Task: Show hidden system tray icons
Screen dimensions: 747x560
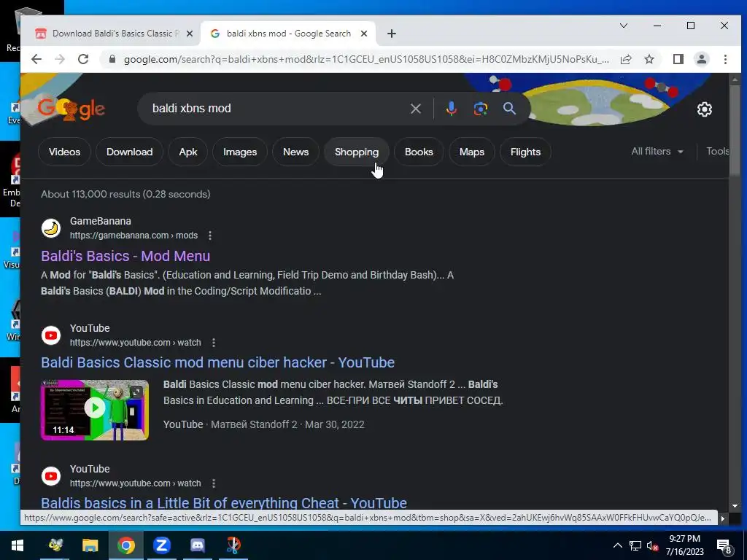Action: (x=617, y=545)
